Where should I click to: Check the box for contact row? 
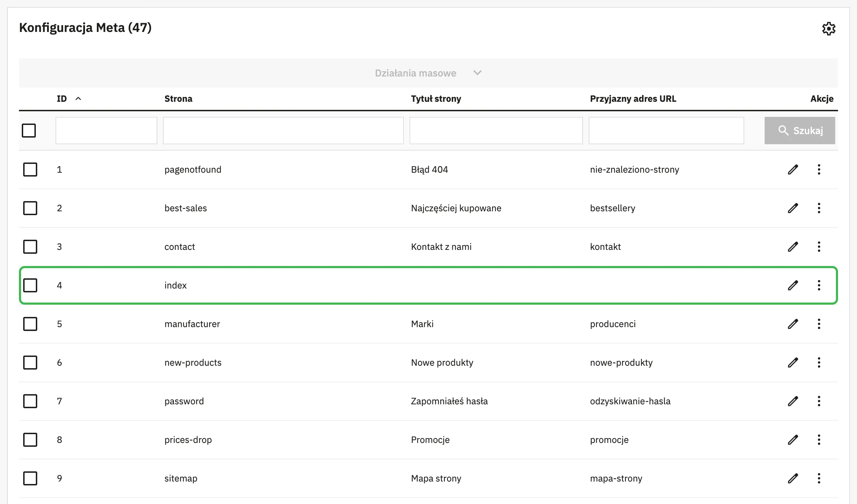[30, 247]
